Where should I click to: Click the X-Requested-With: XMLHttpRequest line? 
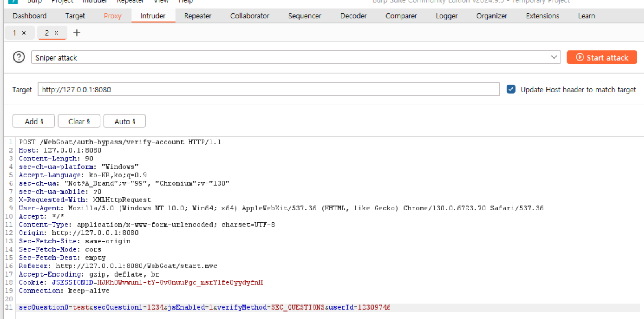point(85,200)
